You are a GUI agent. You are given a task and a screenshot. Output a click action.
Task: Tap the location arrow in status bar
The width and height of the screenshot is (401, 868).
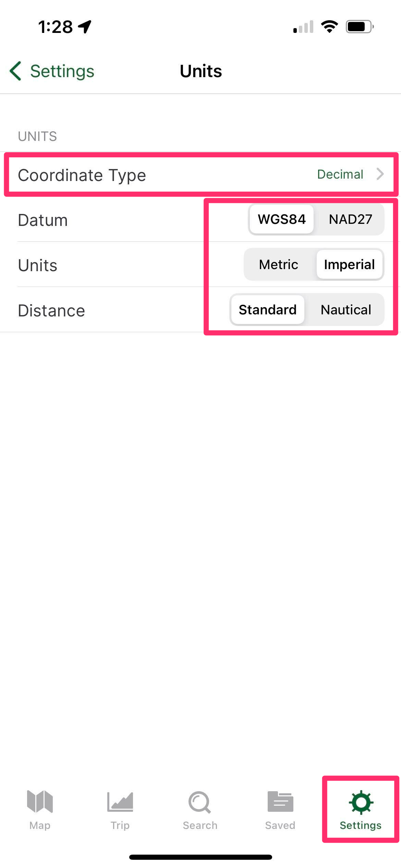[85, 27]
